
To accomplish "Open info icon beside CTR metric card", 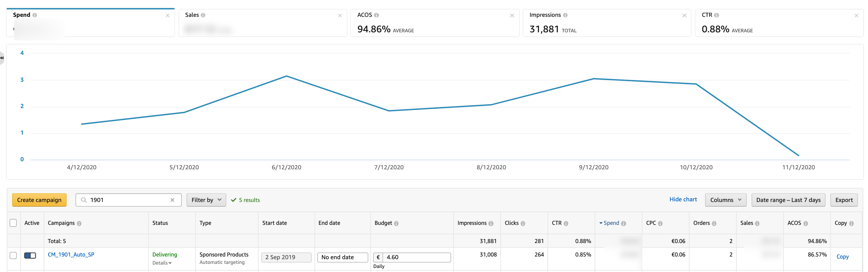I will (716, 15).
